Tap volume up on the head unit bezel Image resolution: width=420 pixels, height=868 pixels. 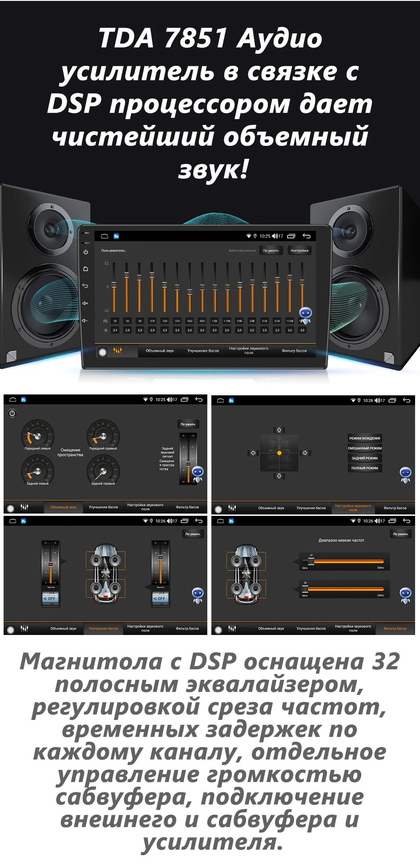pos(85,303)
